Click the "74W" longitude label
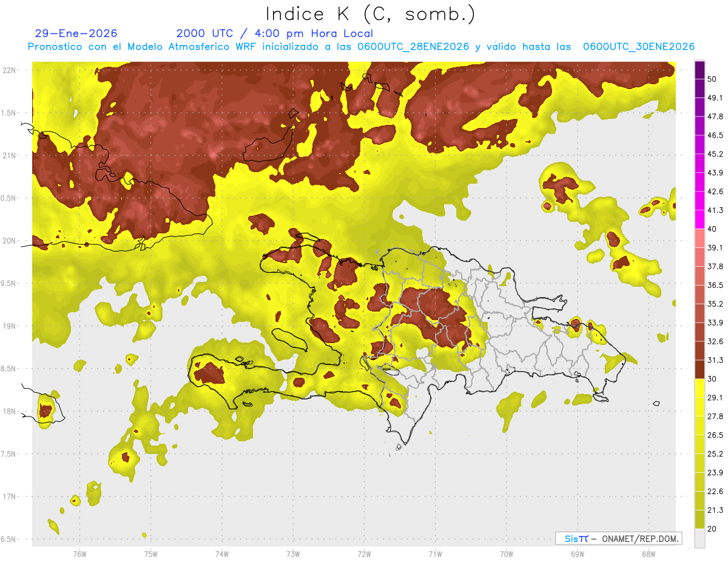Viewport: 728px width, 562px height. click(222, 554)
